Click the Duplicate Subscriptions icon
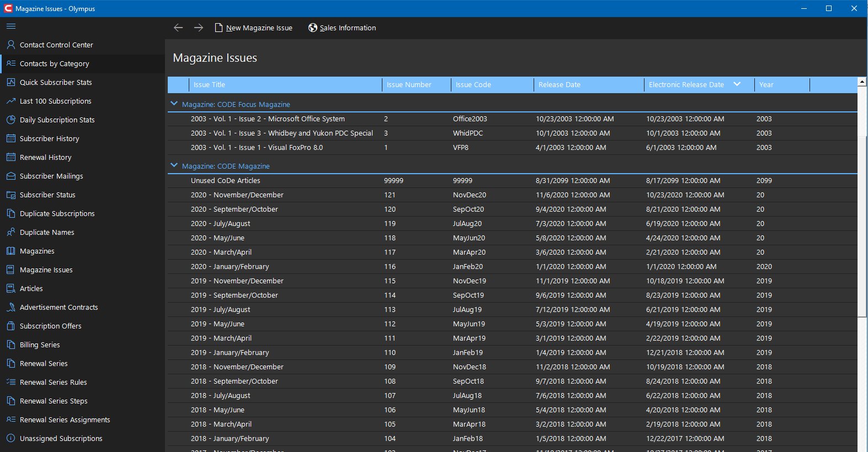This screenshot has width=868, height=452. [x=11, y=213]
